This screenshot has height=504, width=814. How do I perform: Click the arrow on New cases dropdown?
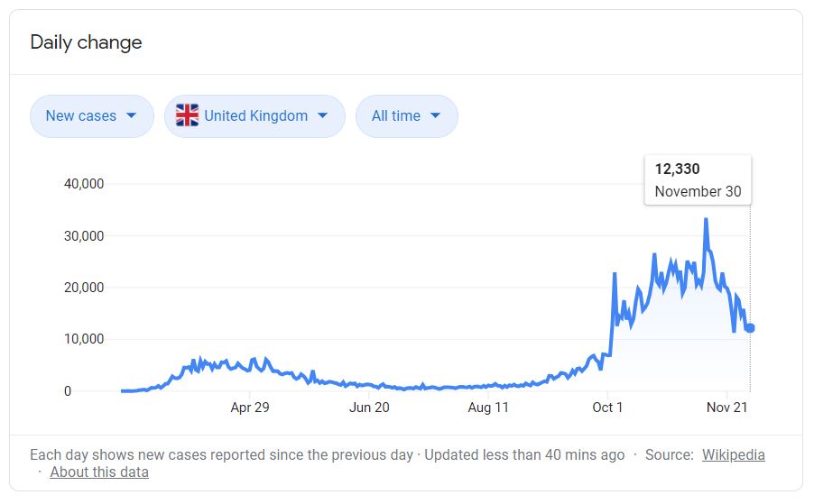[132, 115]
